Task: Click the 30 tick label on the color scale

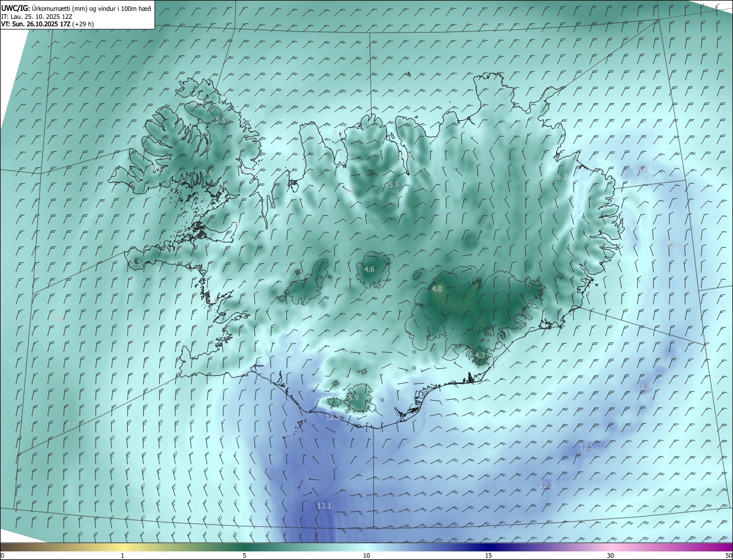Action: click(610, 555)
